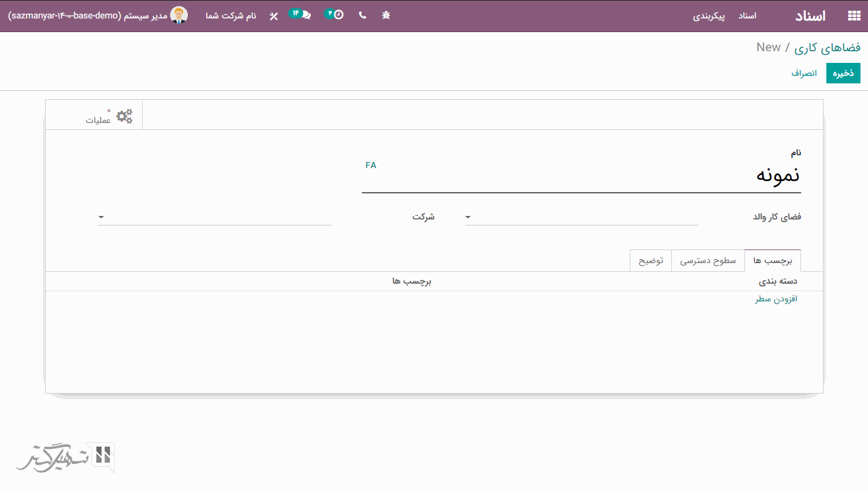Click the gears icon of عملیات

pos(124,116)
